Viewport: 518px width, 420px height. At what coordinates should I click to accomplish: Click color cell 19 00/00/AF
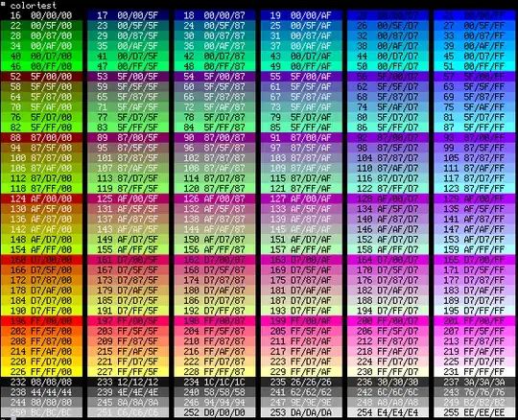point(301,15)
